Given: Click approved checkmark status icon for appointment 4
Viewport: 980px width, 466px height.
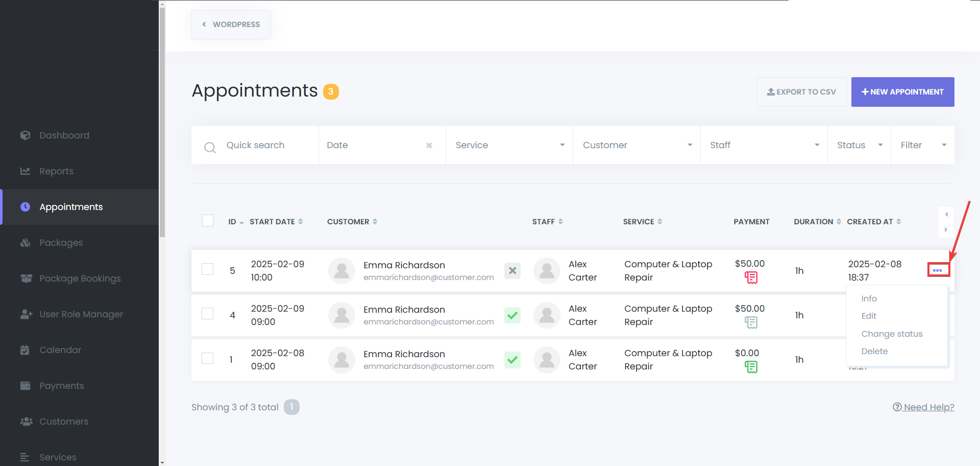Looking at the screenshot, I should pyautogui.click(x=512, y=315).
